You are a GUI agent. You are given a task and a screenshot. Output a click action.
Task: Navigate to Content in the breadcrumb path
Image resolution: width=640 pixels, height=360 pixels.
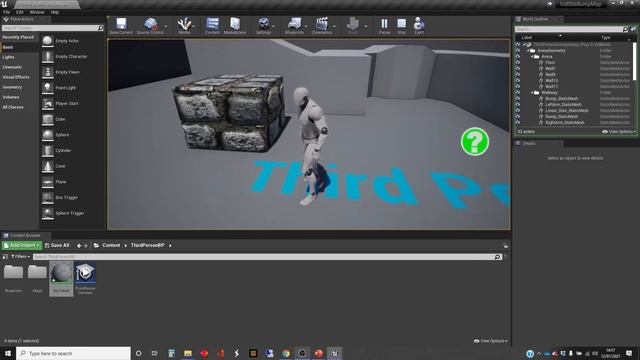pos(111,245)
